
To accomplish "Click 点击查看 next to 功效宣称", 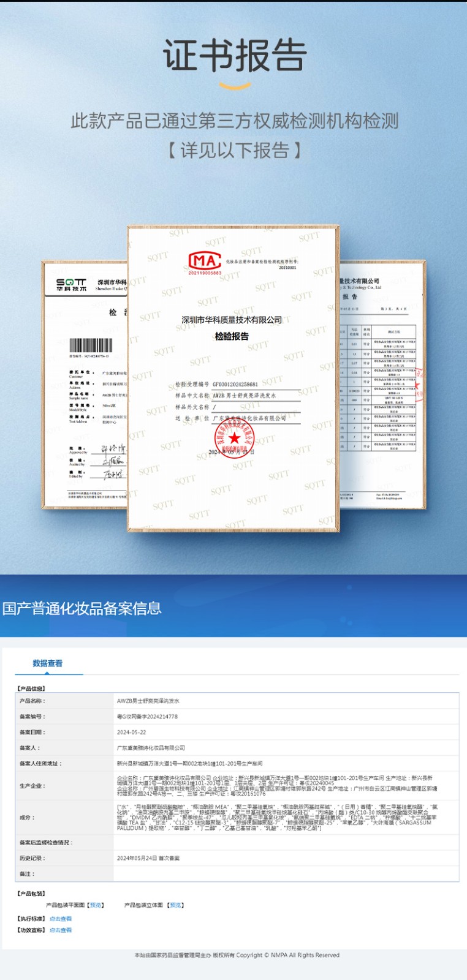I will click(61, 930).
